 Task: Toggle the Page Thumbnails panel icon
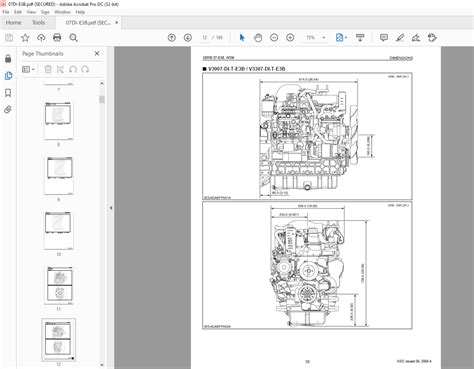(x=8, y=76)
